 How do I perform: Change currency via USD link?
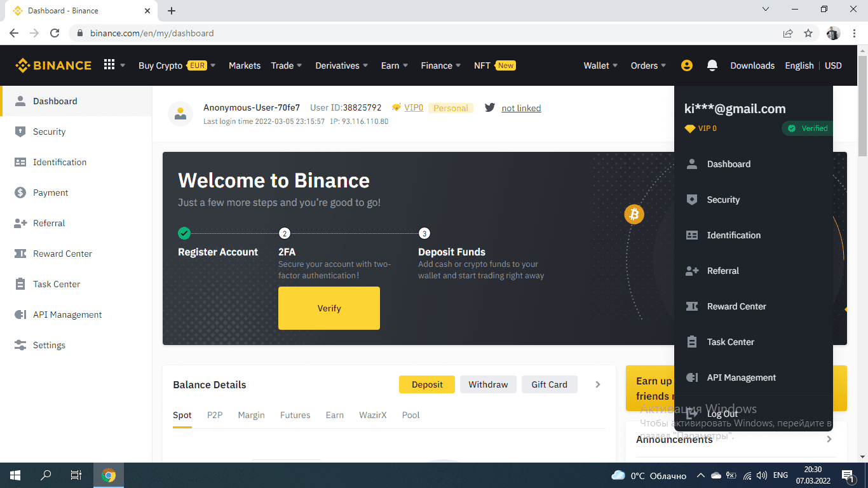pos(833,65)
